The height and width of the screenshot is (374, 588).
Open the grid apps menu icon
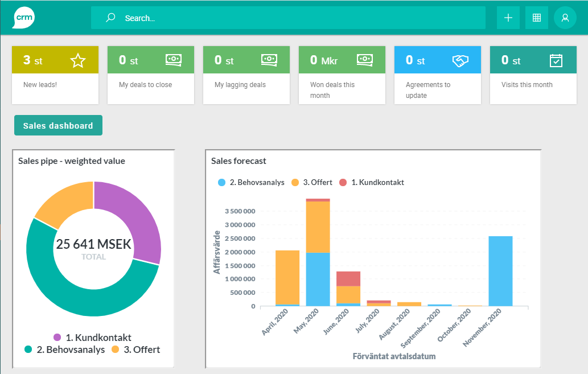tap(537, 18)
